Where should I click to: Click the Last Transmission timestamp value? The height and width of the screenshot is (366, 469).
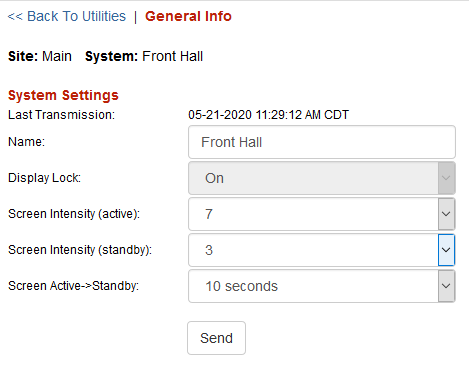[268, 115]
